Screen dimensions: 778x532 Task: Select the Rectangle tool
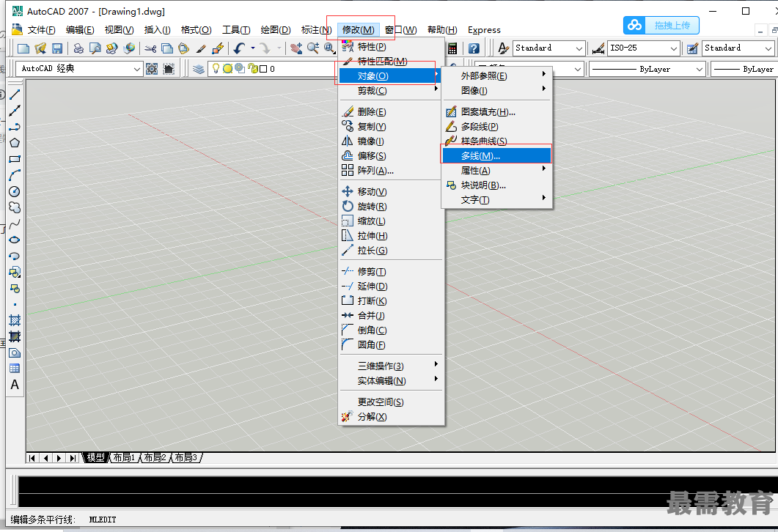pos(15,159)
